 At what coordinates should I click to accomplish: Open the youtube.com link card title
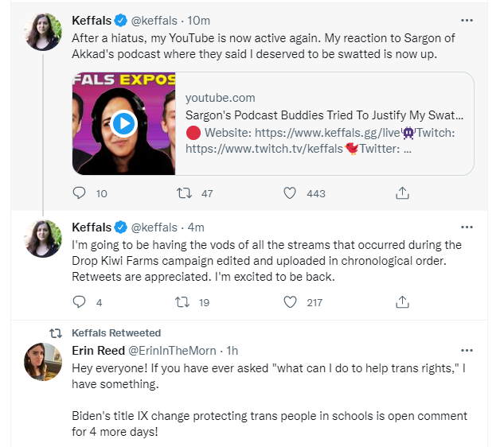pos(324,116)
